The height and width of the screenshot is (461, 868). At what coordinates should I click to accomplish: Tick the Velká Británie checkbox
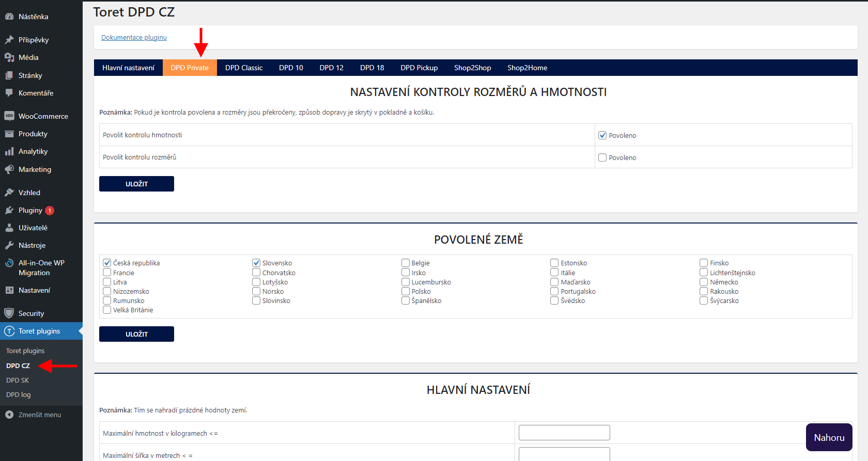(x=107, y=310)
